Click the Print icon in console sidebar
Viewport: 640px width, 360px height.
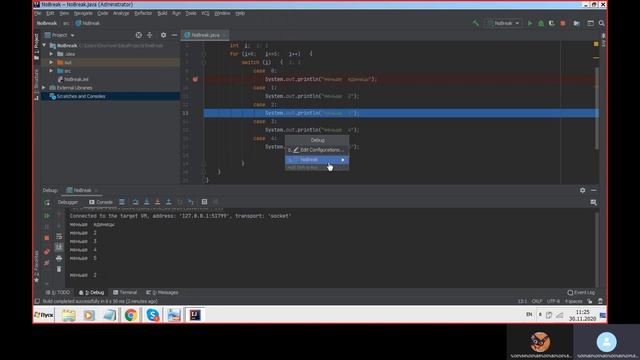tap(59, 258)
